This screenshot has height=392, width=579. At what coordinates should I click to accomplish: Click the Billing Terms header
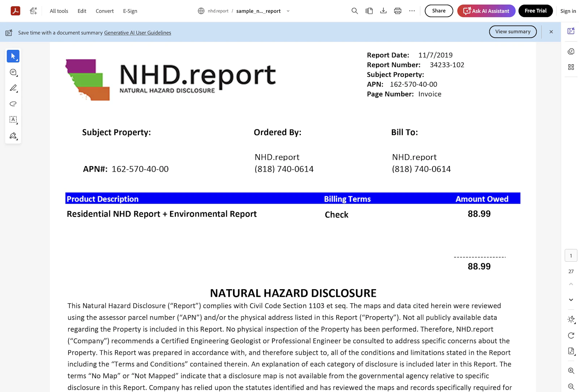click(347, 199)
